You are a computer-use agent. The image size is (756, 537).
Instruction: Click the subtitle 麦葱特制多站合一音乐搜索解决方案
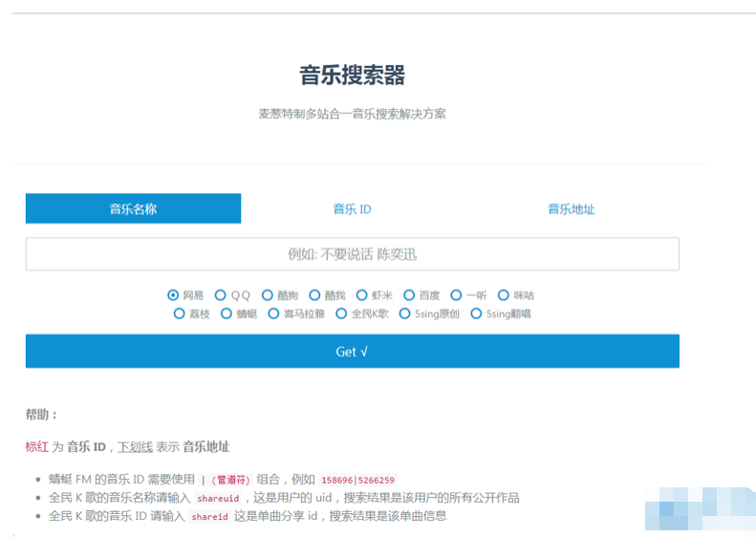click(x=353, y=114)
